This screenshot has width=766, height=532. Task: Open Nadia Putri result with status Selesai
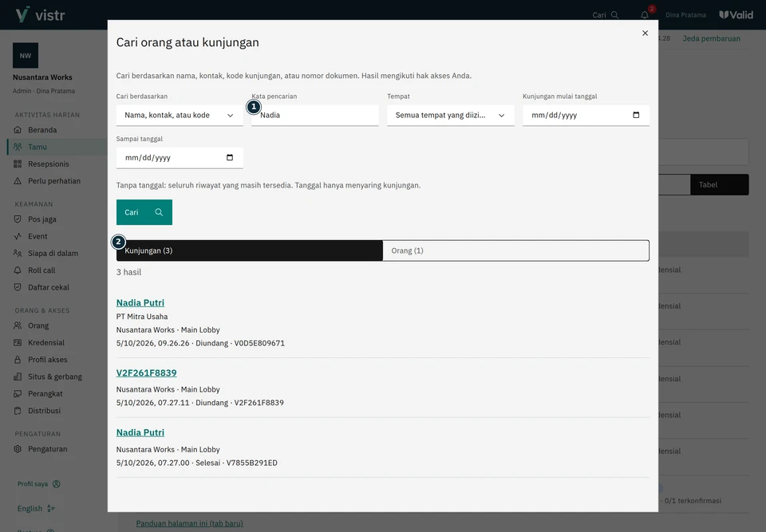coord(140,433)
